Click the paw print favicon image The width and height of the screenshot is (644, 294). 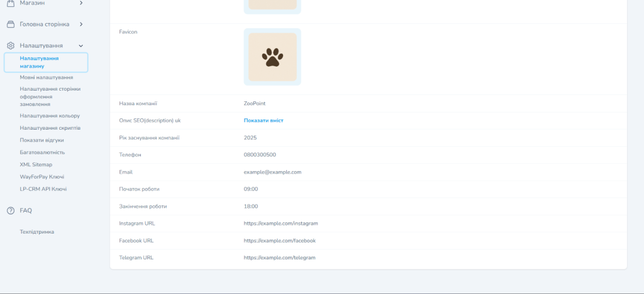[x=272, y=57]
